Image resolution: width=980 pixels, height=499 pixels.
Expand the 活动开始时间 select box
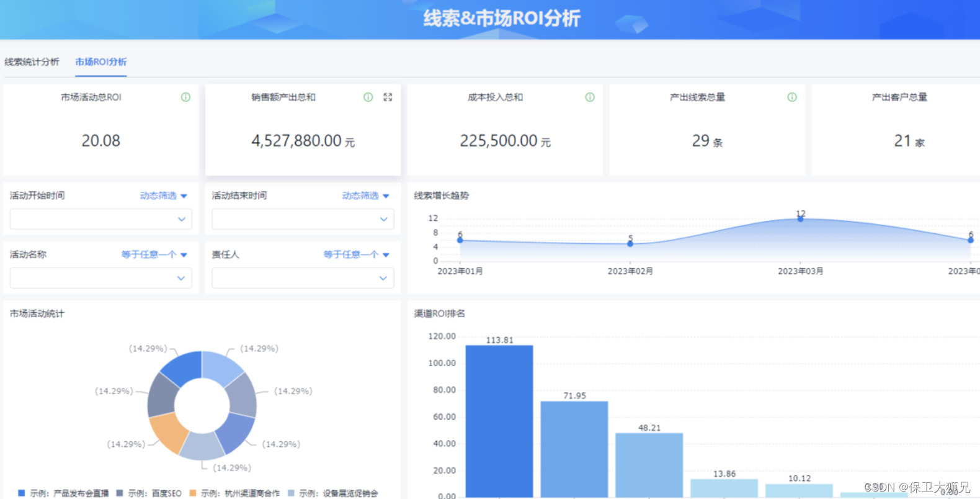tap(101, 219)
